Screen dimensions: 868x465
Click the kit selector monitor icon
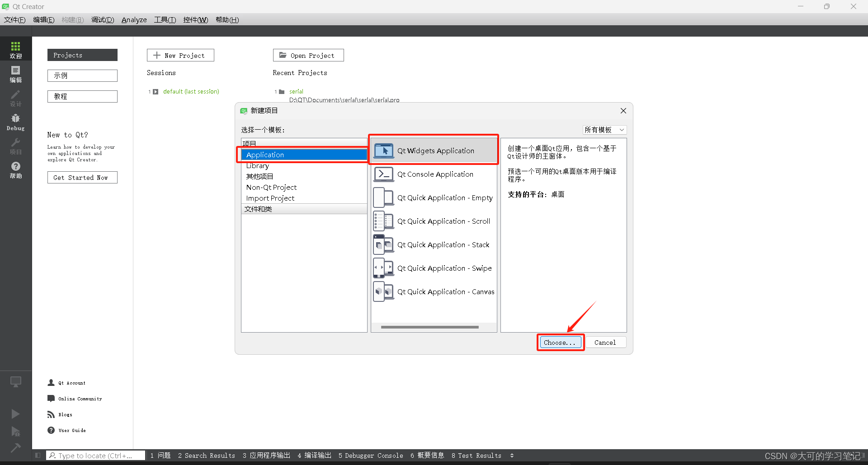pos(16,382)
